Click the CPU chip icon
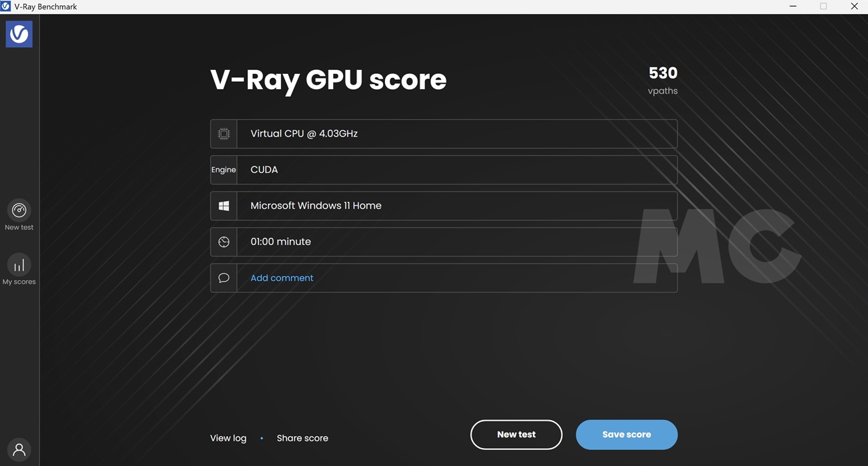The height and width of the screenshot is (466, 868). [224, 134]
